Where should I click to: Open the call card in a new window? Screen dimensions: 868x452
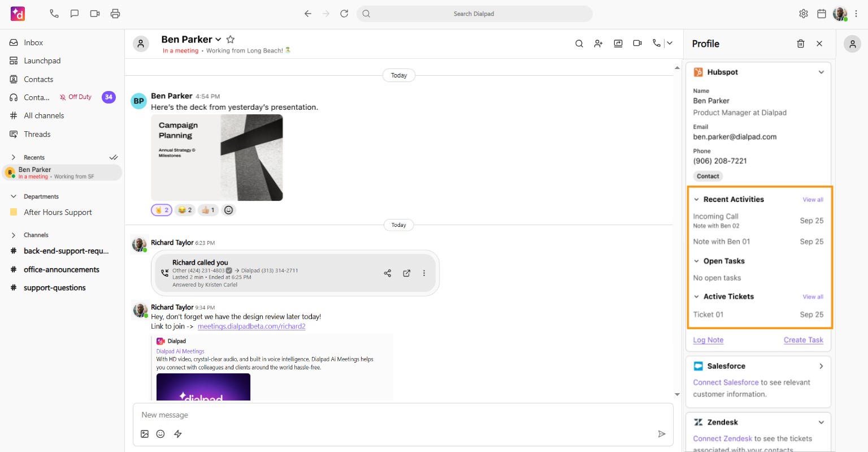(406, 273)
